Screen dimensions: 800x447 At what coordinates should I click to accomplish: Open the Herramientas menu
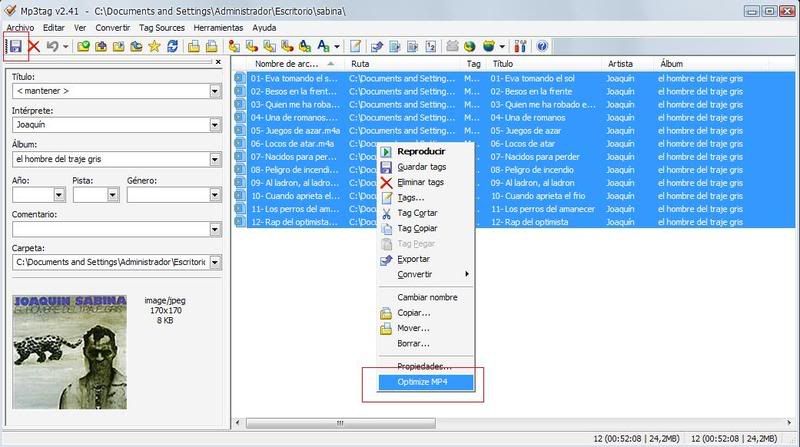pos(218,28)
